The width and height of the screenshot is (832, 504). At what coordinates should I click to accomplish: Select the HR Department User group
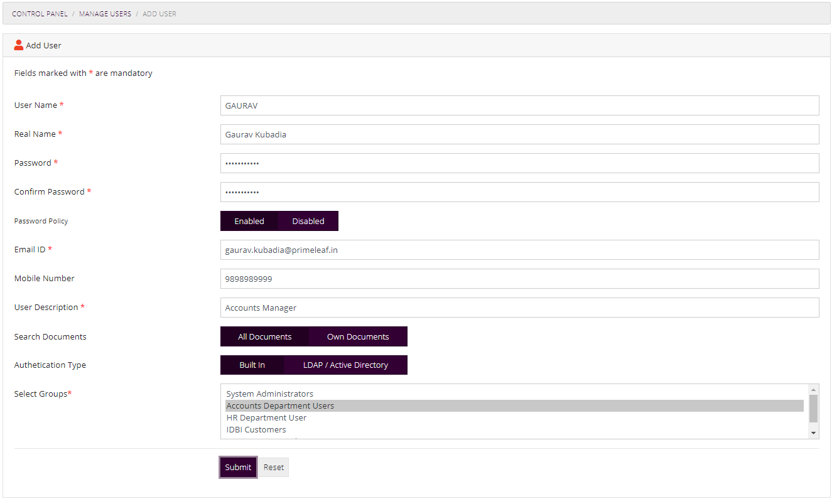tap(266, 417)
